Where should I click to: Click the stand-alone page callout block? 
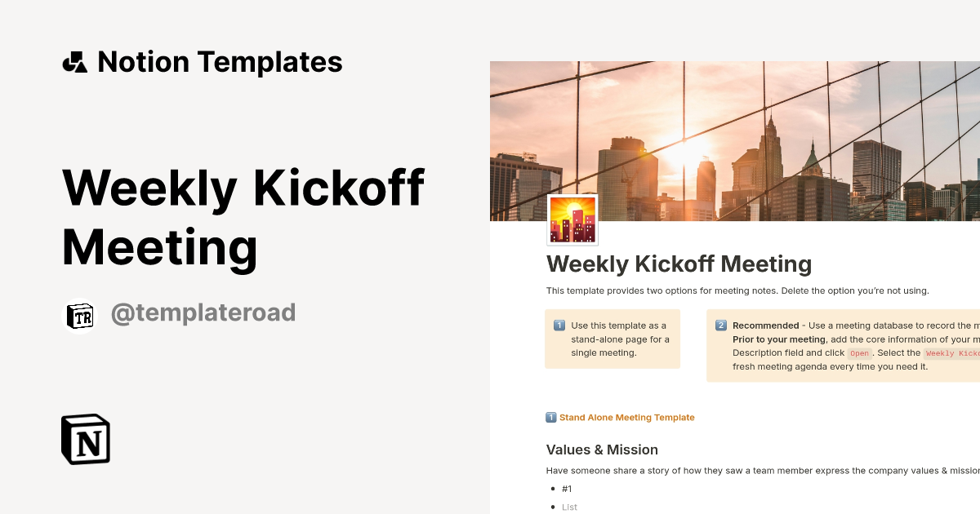(612, 339)
